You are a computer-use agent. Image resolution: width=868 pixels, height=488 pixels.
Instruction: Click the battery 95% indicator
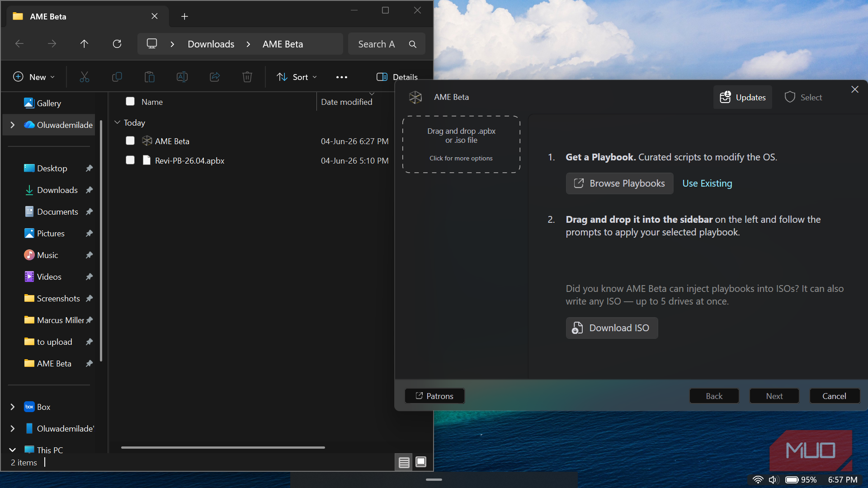click(x=801, y=480)
